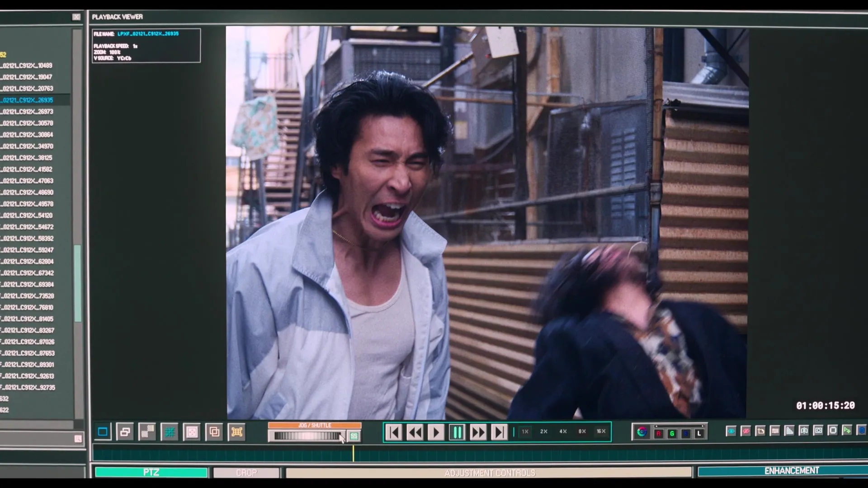This screenshot has width=868, height=488.
Task: Toggle the red R channel
Action: click(x=659, y=433)
